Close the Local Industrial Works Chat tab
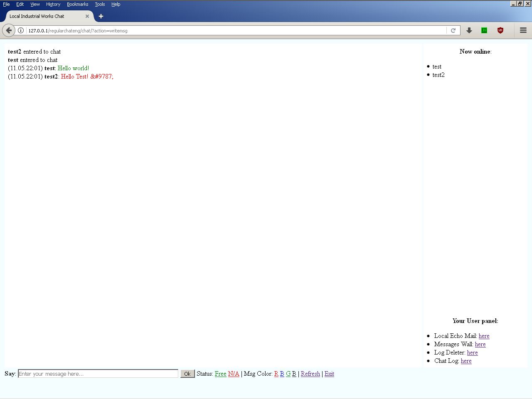Viewport: 532px width, 399px height. coord(87,16)
